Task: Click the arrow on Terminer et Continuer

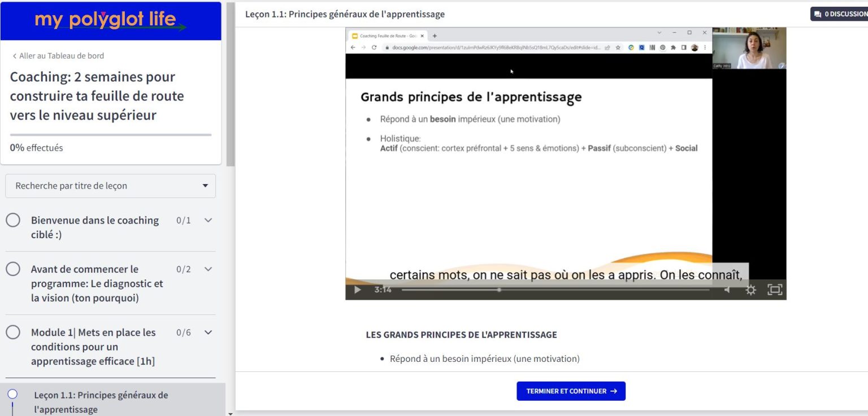Action: click(614, 391)
